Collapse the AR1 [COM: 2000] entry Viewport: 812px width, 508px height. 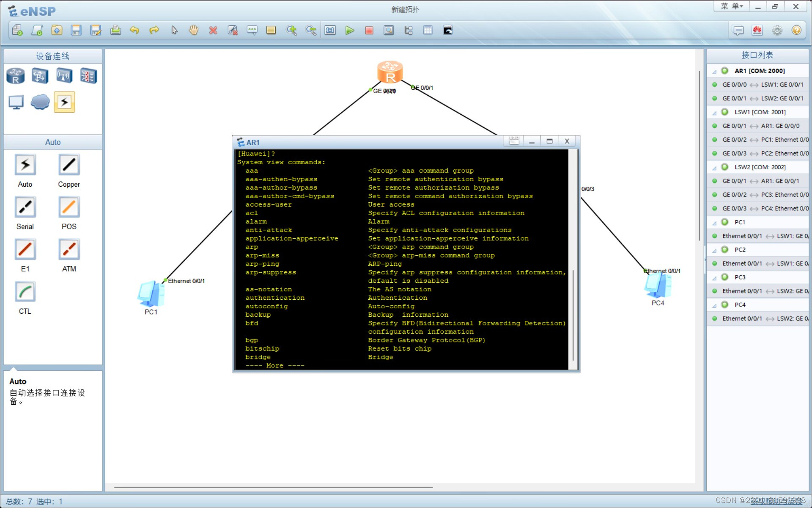[714, 71]
